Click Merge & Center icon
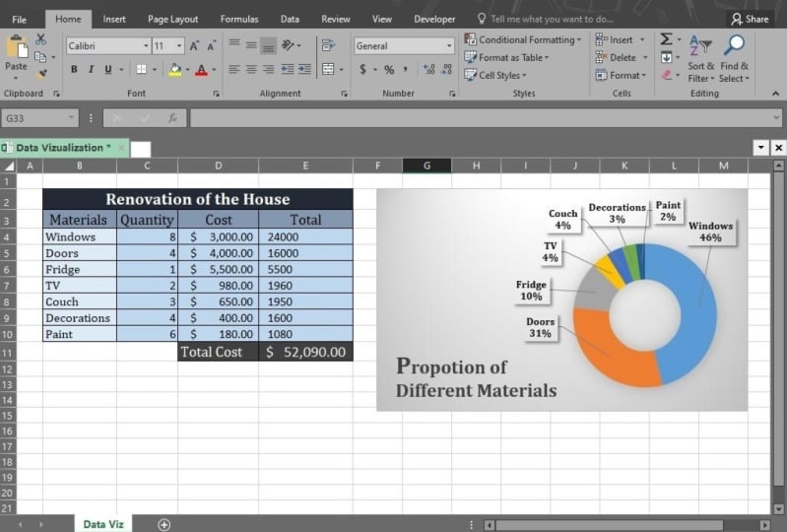The height and width of the screenshot is (532, 787). coord(328,69)
